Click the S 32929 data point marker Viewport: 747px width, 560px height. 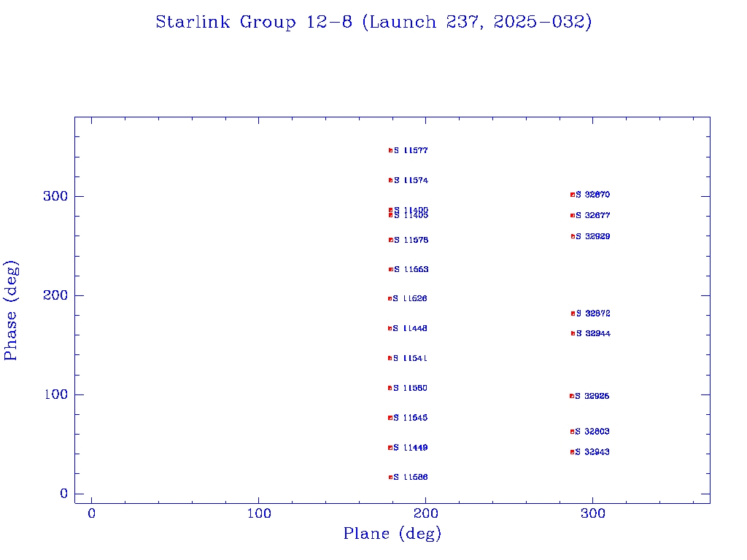(573, 236)
